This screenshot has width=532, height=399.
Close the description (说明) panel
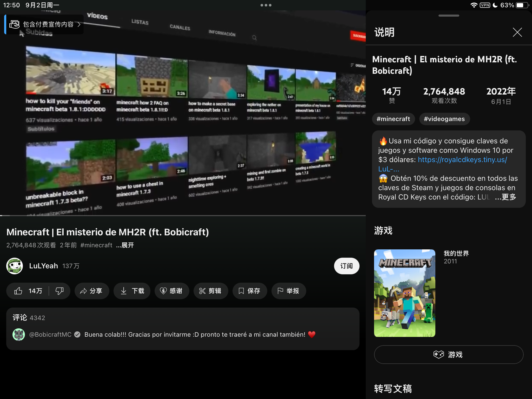point(517,32)
